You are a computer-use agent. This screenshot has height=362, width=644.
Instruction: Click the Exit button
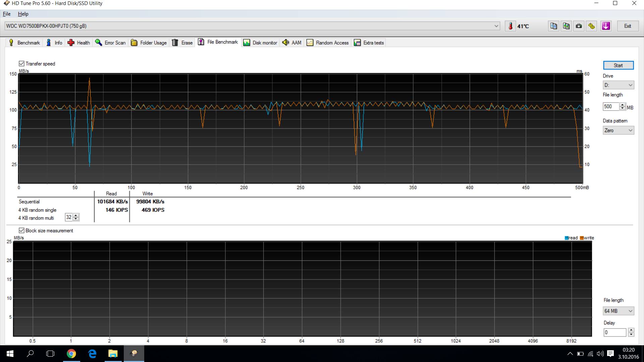coord(628,26)
